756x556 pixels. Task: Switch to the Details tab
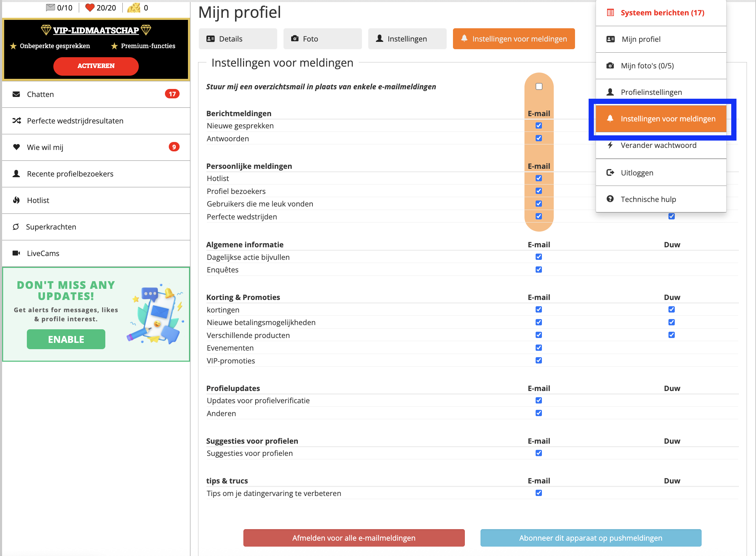point(237,39)
